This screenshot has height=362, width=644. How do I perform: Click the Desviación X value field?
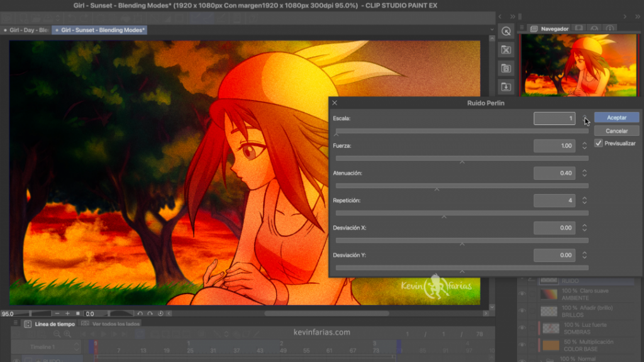(554, 228)
